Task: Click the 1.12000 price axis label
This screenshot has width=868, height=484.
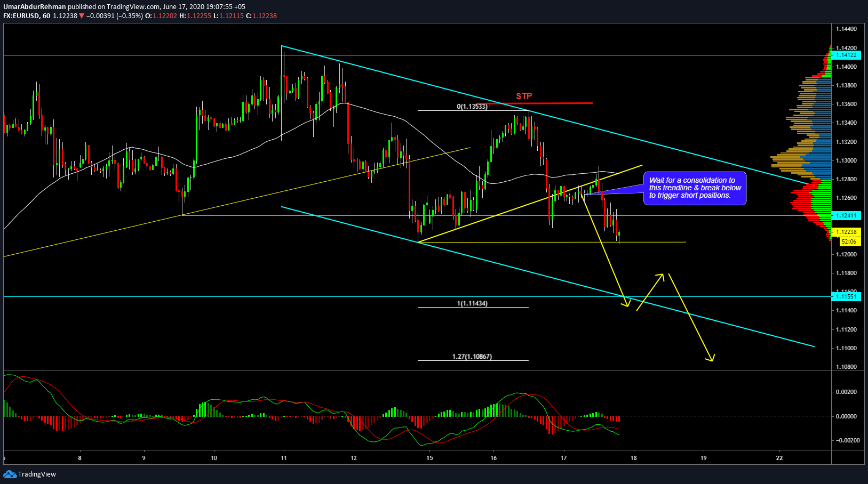Action: click(846, 254)
